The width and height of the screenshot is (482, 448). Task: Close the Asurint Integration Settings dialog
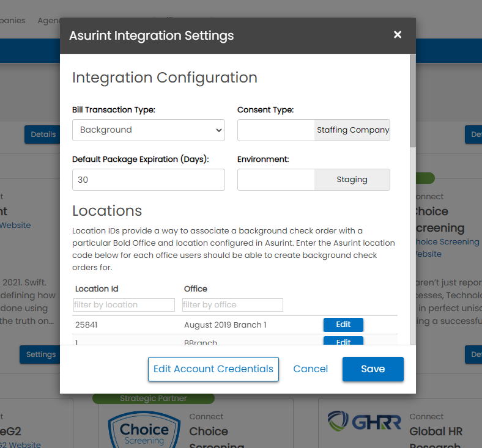point(398,35)
